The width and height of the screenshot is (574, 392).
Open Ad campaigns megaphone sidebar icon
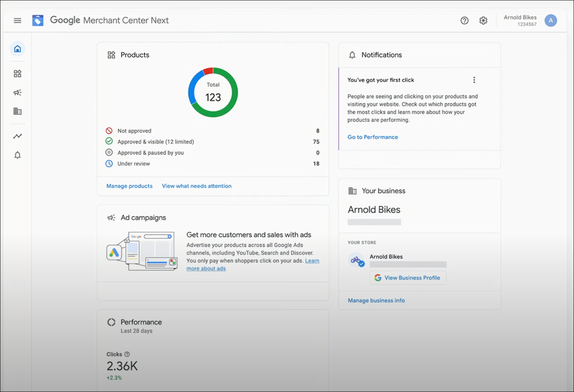[17, 93]
